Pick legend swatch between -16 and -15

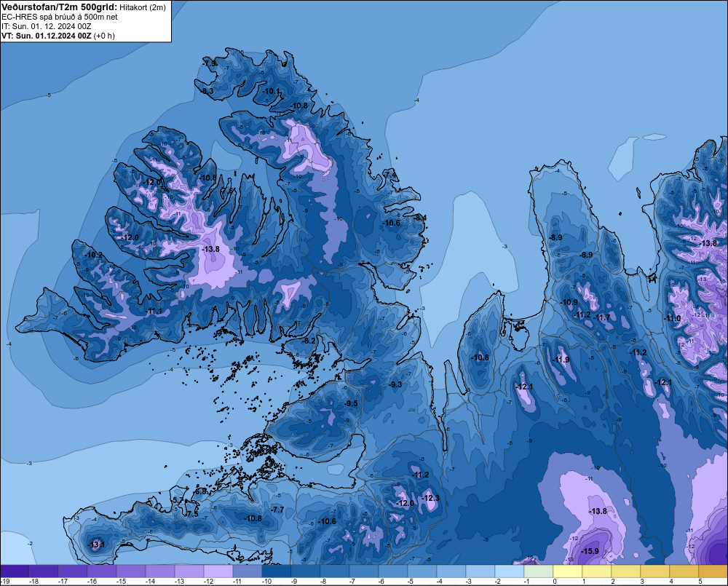(x=102, y=571)
